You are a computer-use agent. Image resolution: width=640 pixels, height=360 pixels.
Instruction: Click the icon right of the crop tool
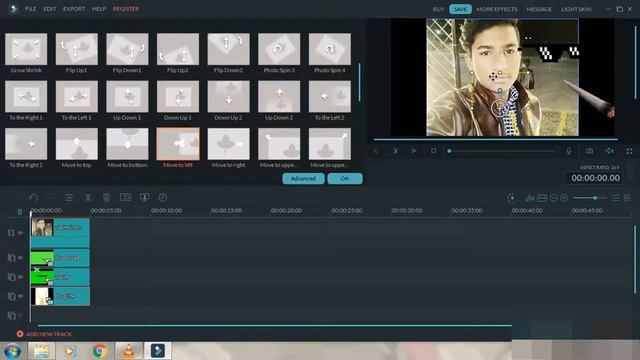coord(144,197)
